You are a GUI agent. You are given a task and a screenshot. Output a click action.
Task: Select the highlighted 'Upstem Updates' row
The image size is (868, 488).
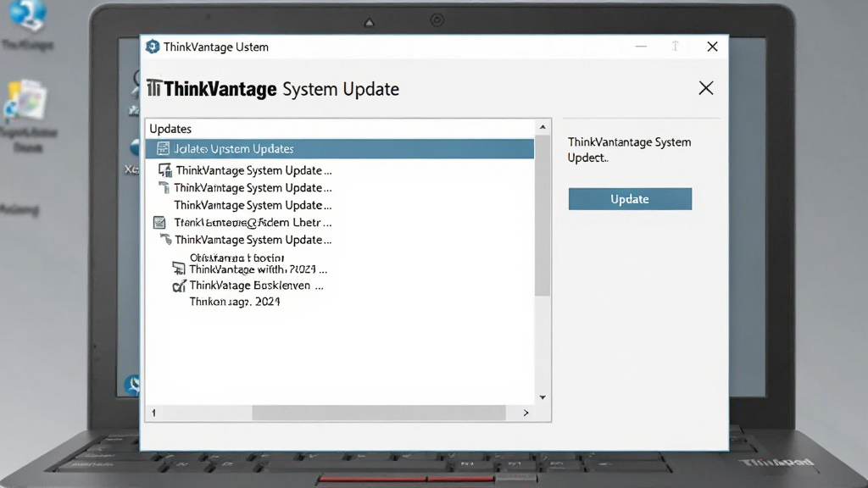pos(340,149)
